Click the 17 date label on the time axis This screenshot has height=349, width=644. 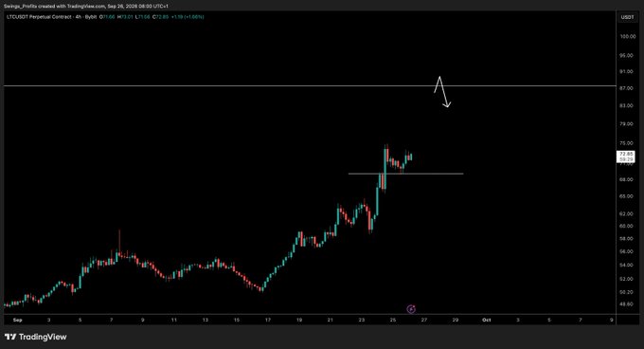[268, 320]
